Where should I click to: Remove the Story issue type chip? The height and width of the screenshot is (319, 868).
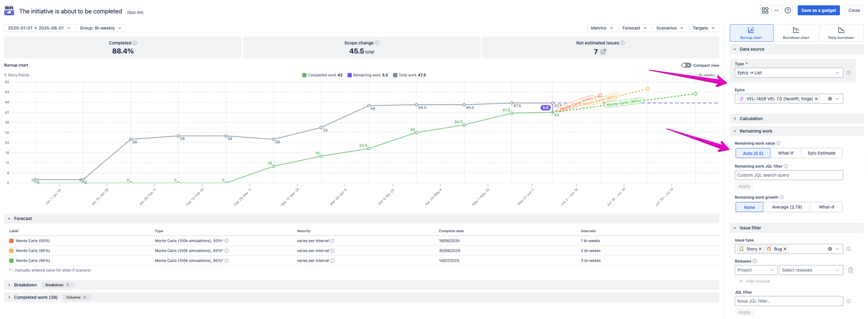coord(760,249)
